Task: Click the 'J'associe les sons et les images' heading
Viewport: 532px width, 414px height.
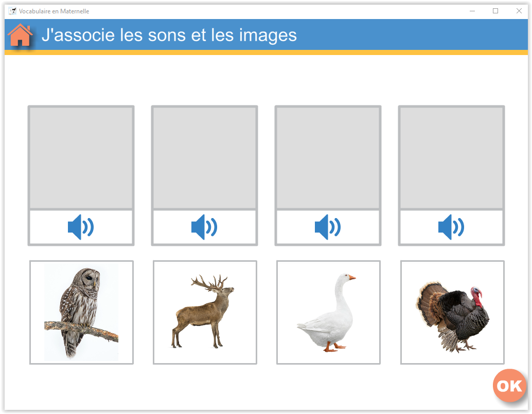Action: tap(169, 35)
